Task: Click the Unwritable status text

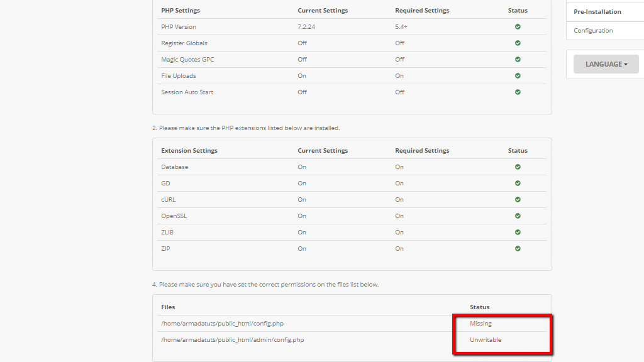Action: point(486,340)
